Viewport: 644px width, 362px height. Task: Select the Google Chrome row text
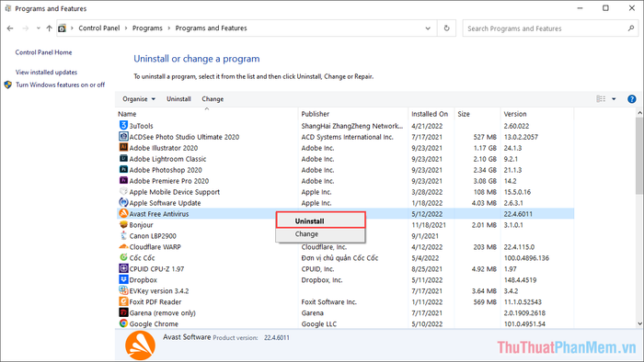[154, 324]
